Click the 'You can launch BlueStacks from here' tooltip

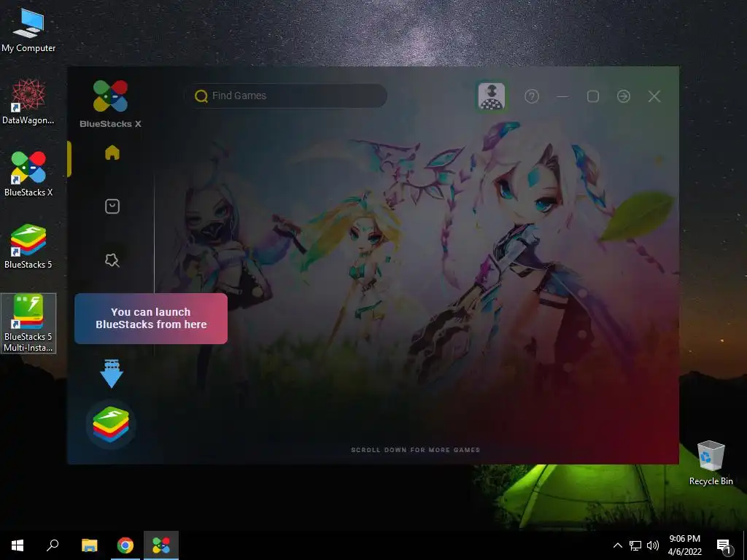click(151, 318)
